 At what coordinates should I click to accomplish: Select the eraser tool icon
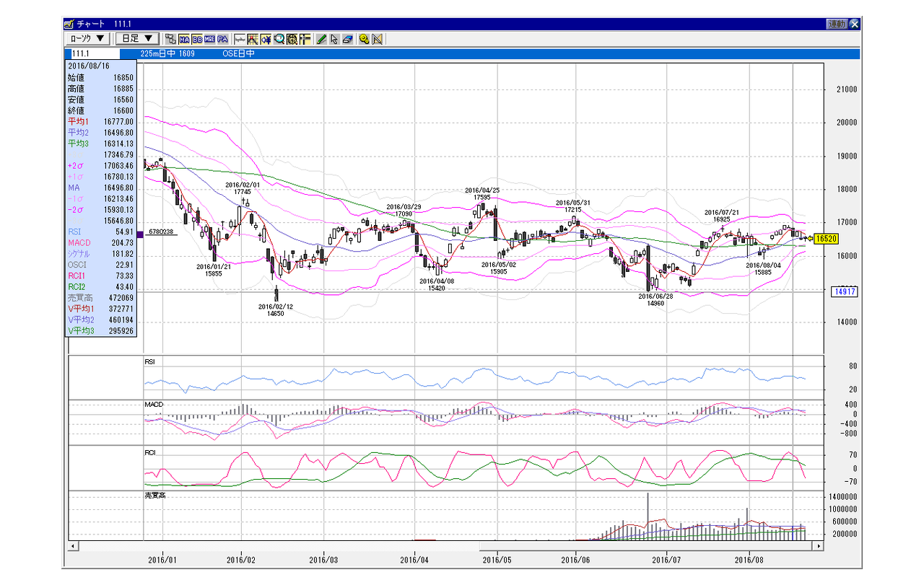[x=347, y=38]
